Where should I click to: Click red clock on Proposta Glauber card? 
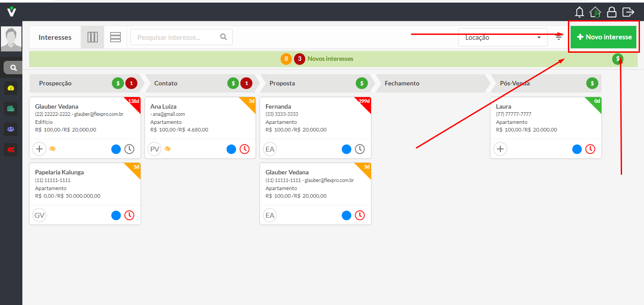[x=360, y=215]
